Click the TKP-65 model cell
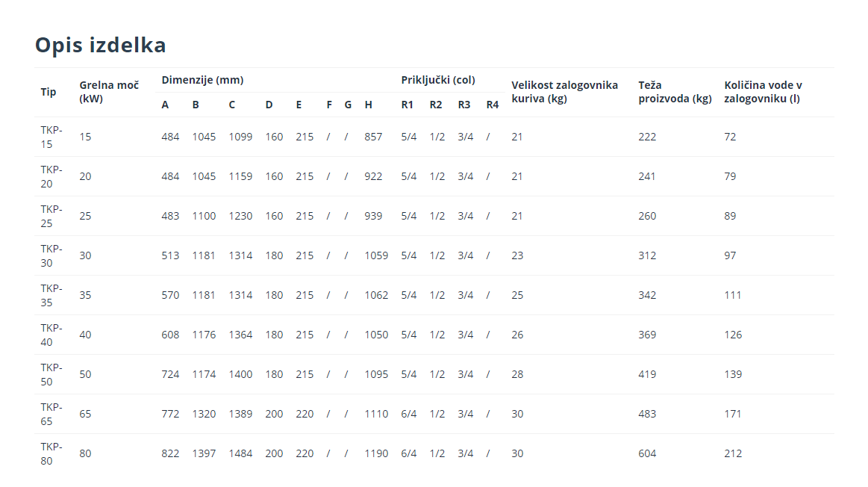 (x=51, y=414)
